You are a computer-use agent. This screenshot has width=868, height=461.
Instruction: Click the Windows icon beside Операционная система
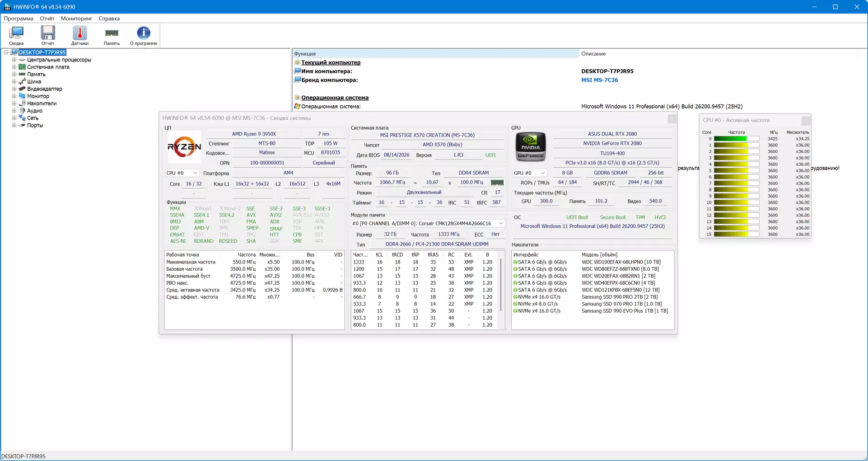click(297, 106)
